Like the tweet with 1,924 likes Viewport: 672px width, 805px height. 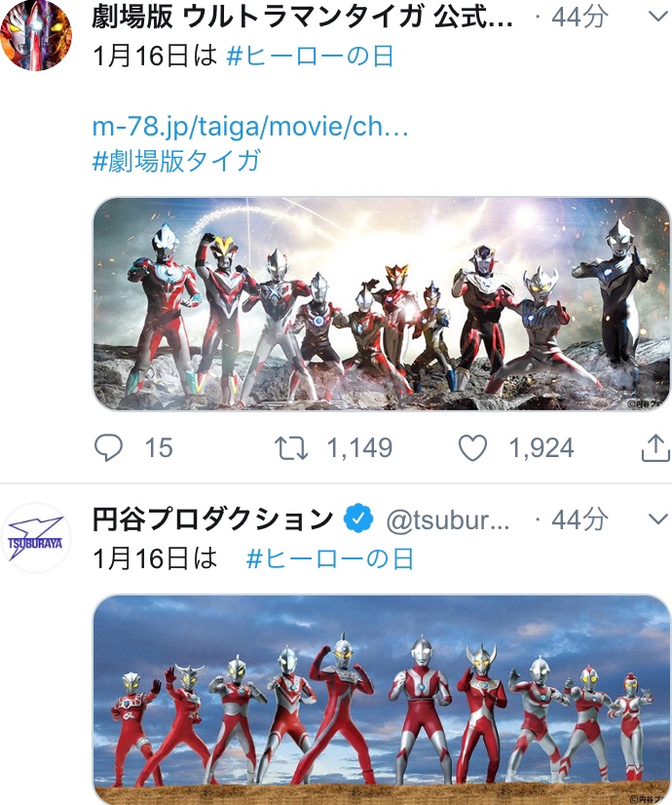[472, 447]
